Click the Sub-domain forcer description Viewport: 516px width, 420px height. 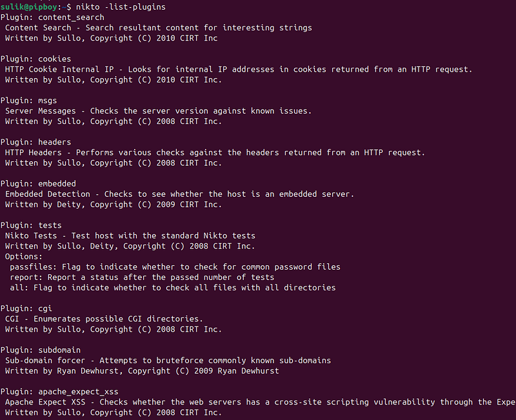[x=168, y=361]
